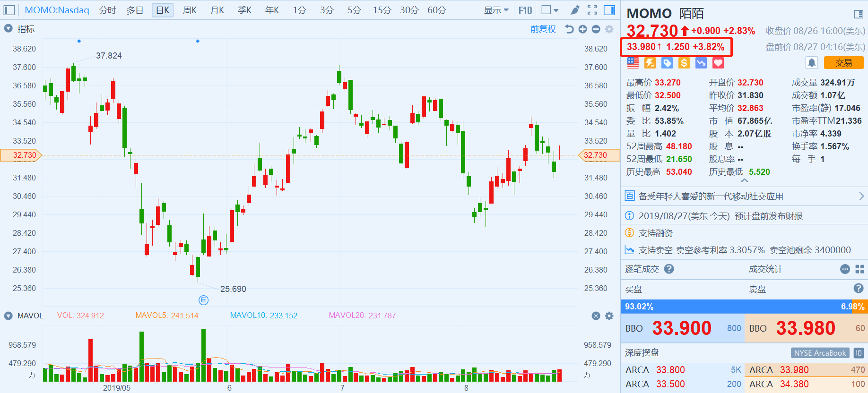Open chart settings gear icon
Screen dimensions: 868x393
click(x=609, y=29)
